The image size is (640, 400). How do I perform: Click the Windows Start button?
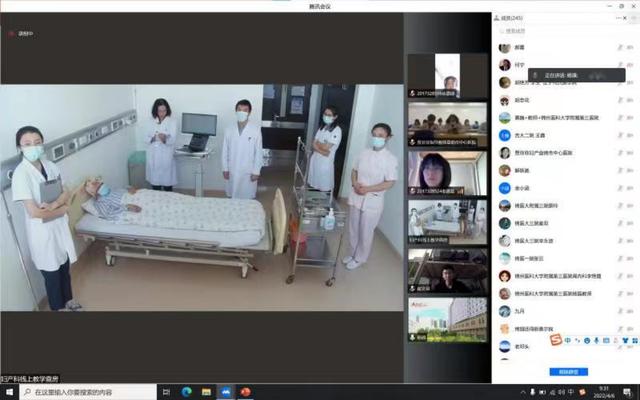pyautogui.click(x=8, y=392)
